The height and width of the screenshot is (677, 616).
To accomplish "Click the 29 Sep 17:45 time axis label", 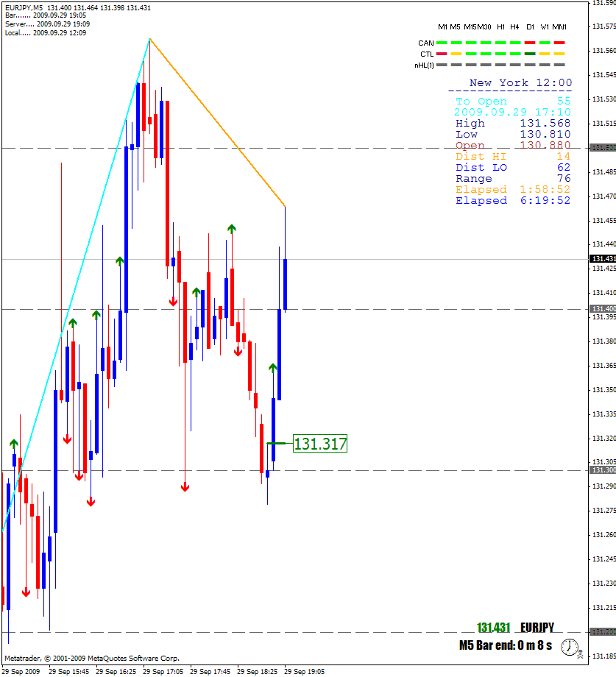I will 210,672.
